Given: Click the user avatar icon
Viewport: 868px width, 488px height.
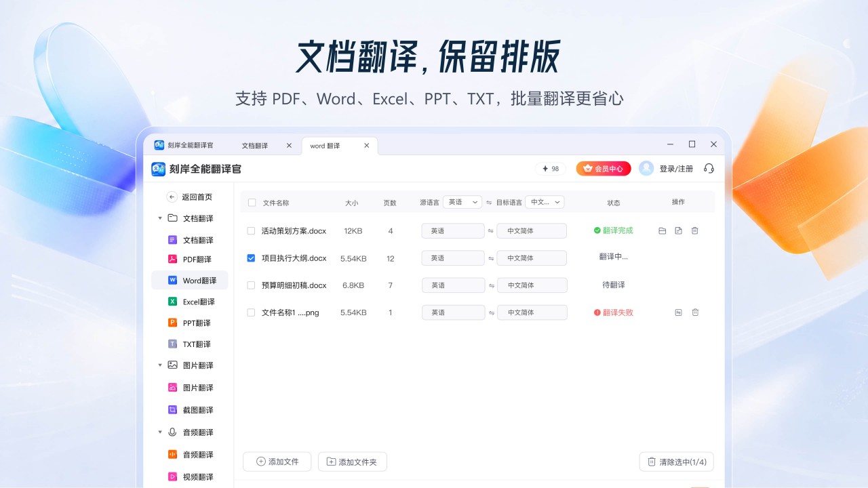Looking at the screenshot, I should click(646, 169).
